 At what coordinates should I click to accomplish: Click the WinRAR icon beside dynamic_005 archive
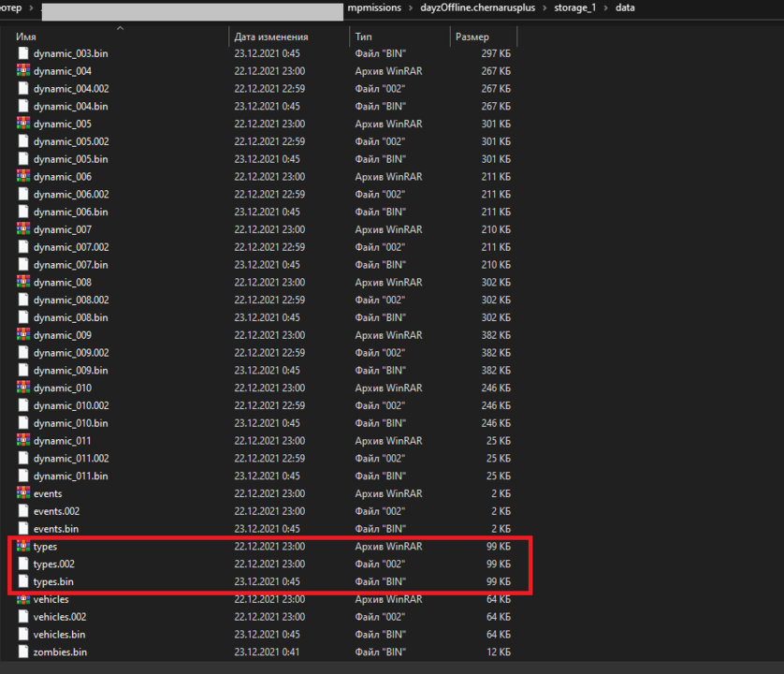[23, 123]
